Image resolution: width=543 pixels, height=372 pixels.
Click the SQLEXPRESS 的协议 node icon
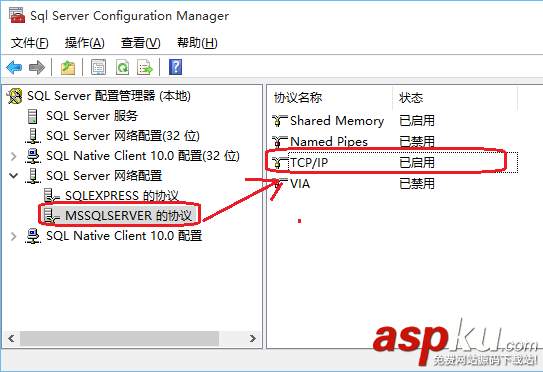click(x=51, y=195)
